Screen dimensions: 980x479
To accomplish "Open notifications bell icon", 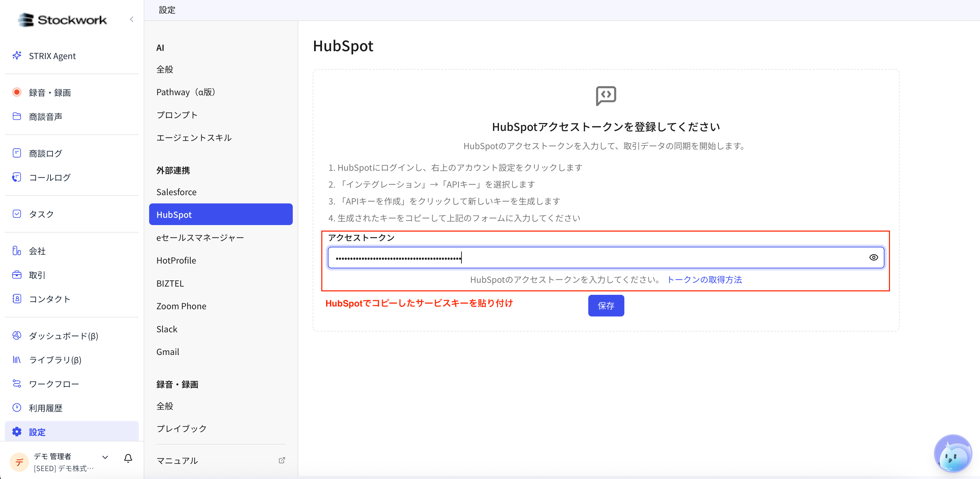I will 128,458.
